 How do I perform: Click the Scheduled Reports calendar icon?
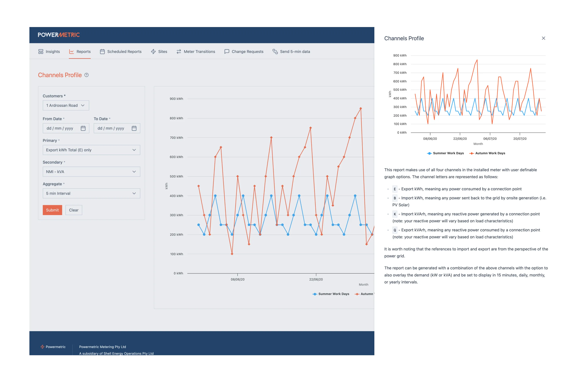[x=102, y=52]
